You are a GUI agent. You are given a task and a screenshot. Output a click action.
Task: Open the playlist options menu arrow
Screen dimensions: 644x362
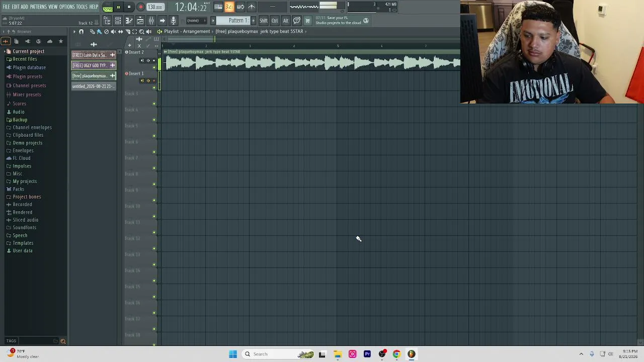[x=74, y=31]
